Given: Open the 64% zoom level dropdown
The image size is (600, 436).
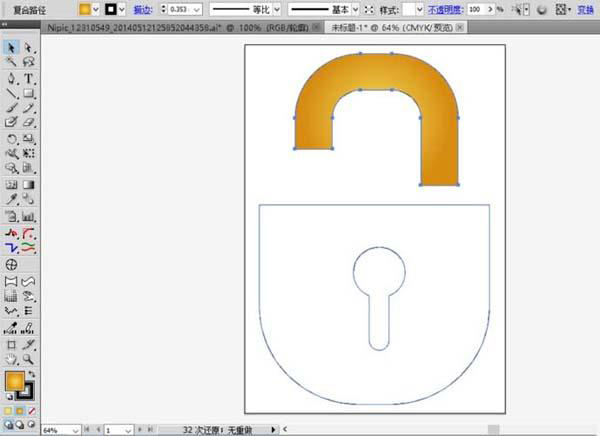Looking at the screenshot, I should pos(75,430).
